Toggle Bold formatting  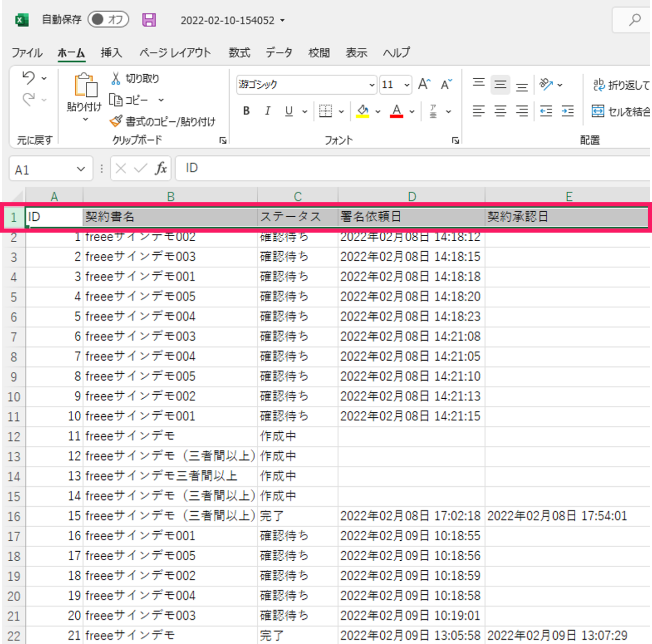click(x=246, y=111)
